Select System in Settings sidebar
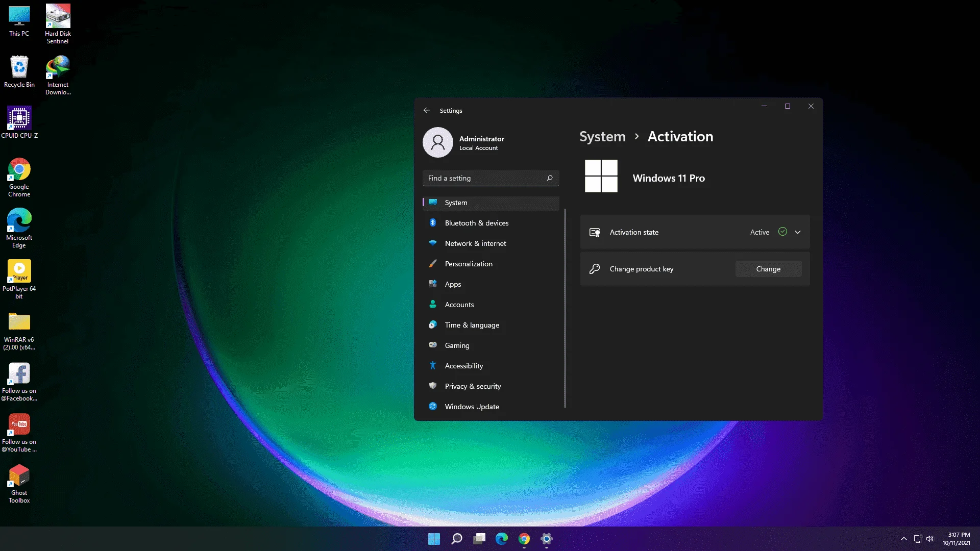 point(491,203)
